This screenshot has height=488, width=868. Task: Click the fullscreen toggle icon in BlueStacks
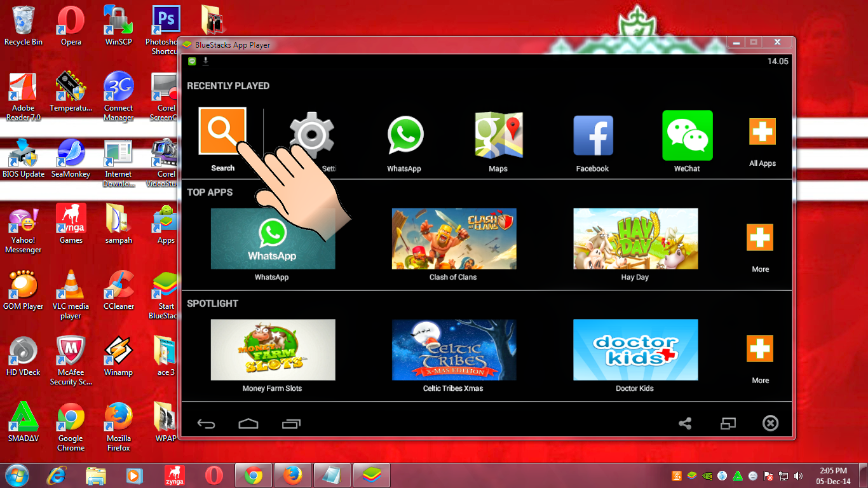pyautogui.click(x=728, y=423)
